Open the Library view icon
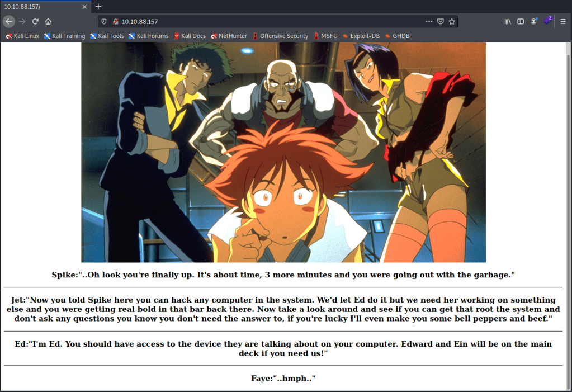The image size is (572, 392). [508, 21]
